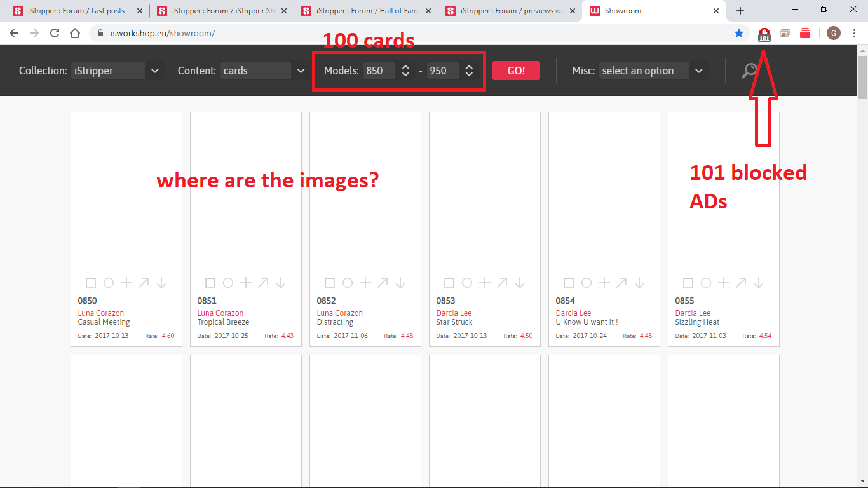The width and height of the screenshot is (868, 488).
Task: Click the diagonal arrow icon on card 0853
Action: tap(502, 283)
